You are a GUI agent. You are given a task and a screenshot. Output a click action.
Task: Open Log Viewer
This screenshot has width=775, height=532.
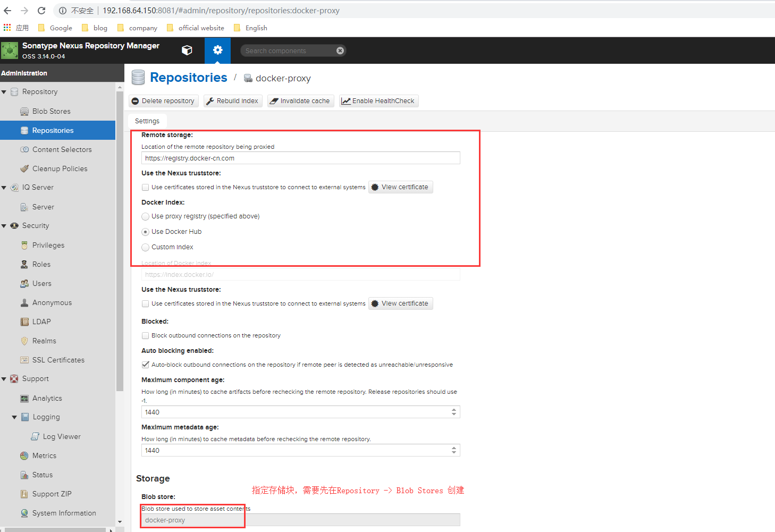point(62,436)
